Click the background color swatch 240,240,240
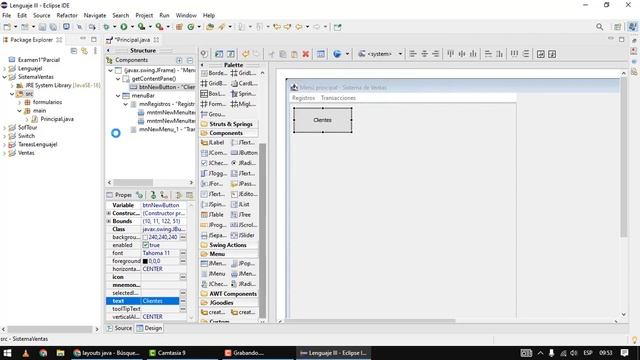This screenshot has width=640, height=360. (x=145, y=237)
